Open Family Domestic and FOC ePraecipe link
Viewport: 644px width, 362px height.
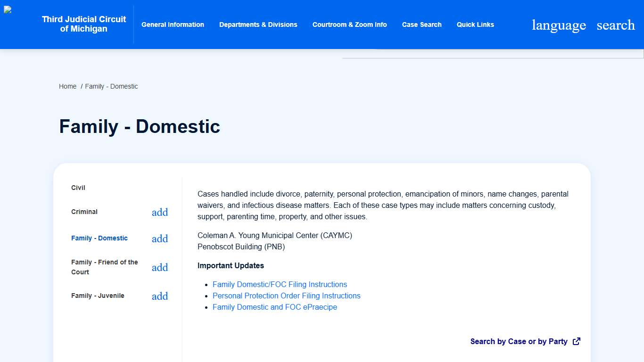pos(274,307)
